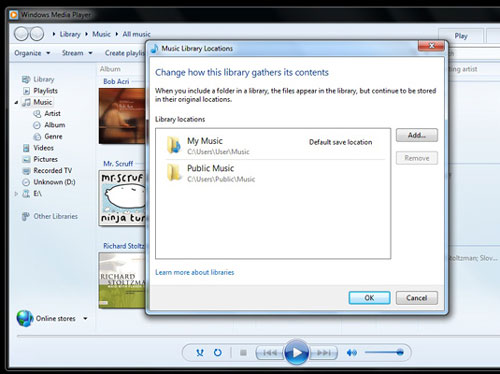
Task: Open the Learn more about libraries link
Action: (x=195, y=272)
